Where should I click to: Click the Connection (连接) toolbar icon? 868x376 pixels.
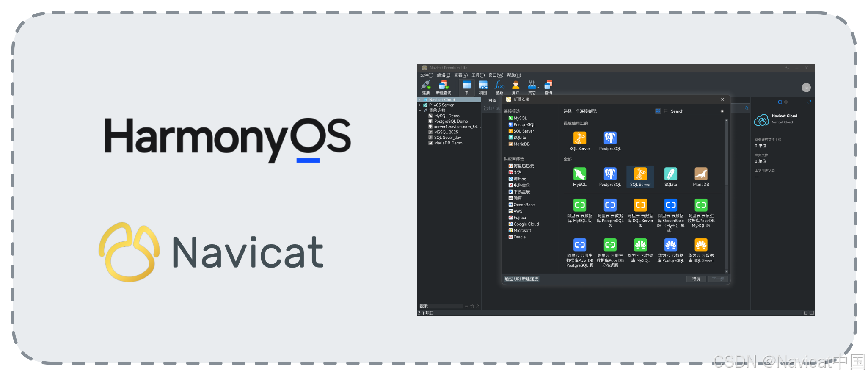[426, 87]
